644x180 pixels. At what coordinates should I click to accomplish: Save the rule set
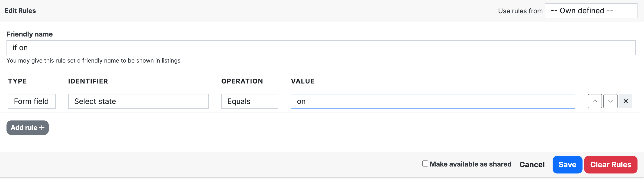coord(567,164)
